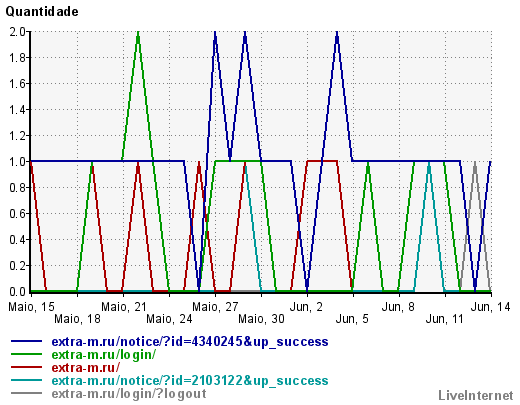Click the Maio, 24 date label
The image size is (520, 405).
pos(169,319)
